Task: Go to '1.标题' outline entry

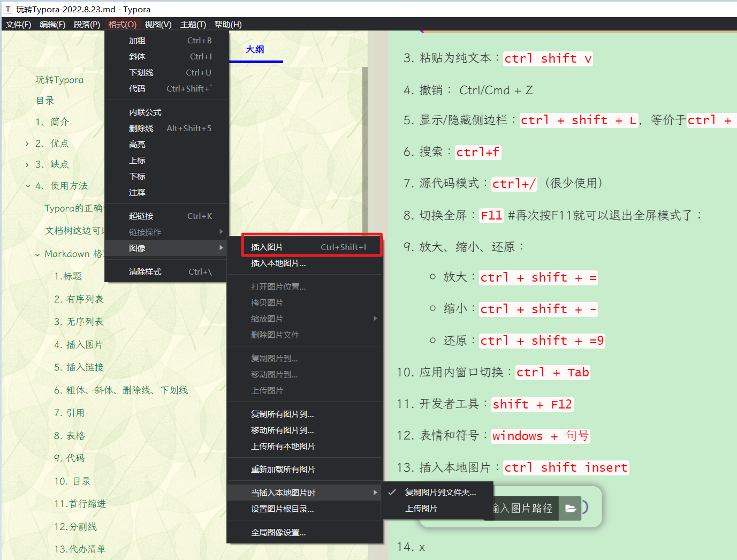Action: click(x=68, y=276)
